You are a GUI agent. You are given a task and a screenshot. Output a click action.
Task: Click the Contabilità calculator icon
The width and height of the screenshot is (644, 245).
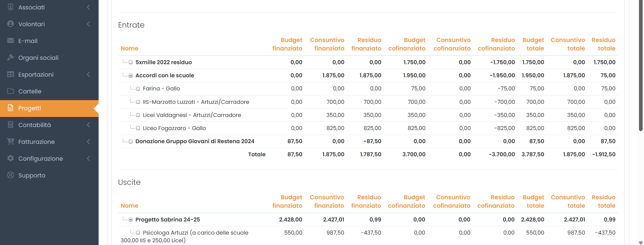tap(10, 125)
